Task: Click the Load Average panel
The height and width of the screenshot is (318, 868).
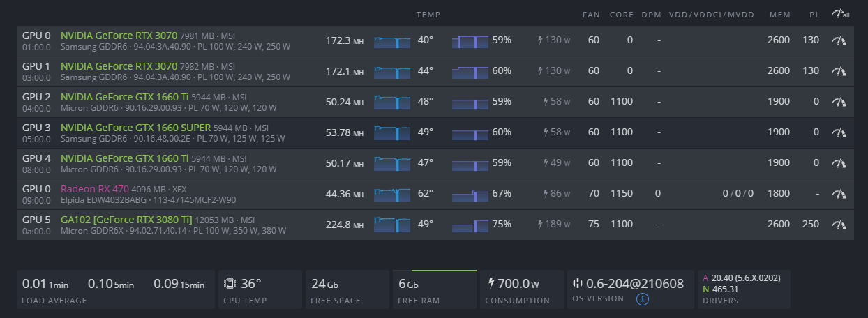Action: tap(115, 290)
